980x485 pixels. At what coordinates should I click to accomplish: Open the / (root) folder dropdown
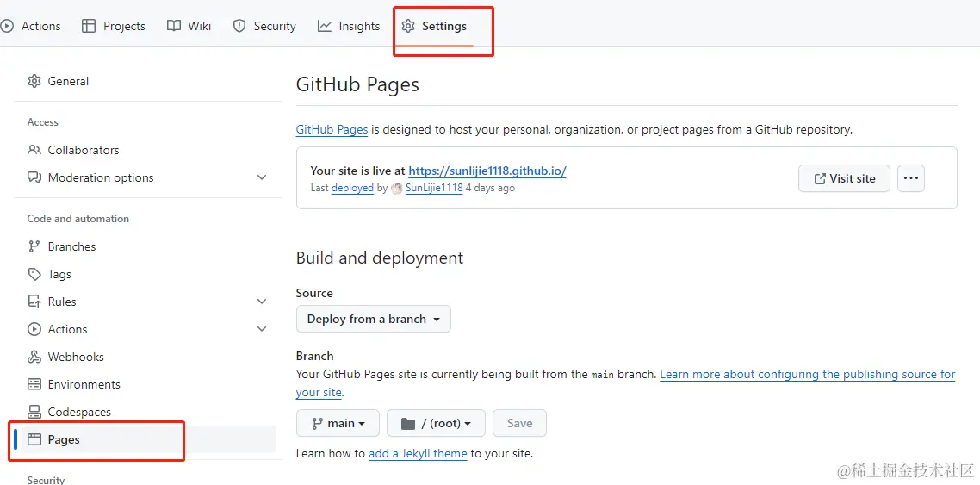point(436,423)
